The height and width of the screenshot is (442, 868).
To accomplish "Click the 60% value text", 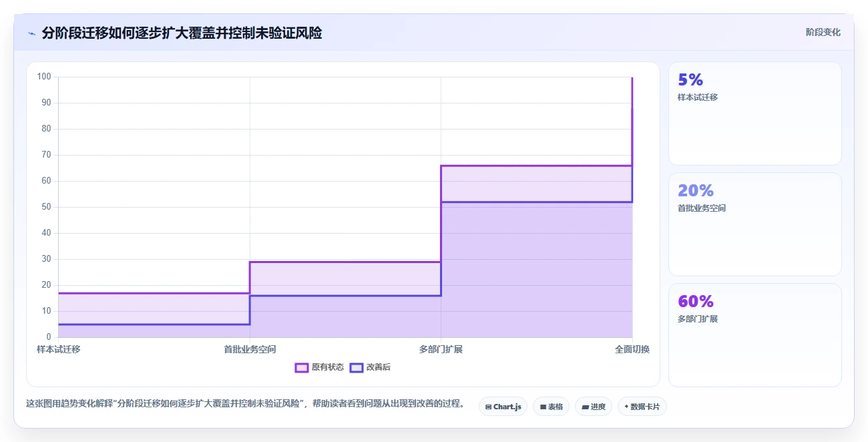I will coord(696,302).
